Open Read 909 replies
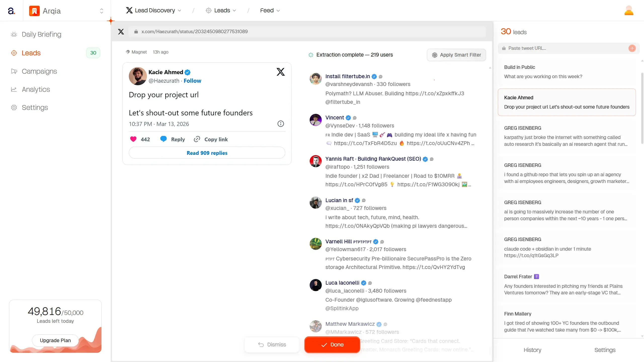The width and height of the screenshot is (644, 362). (x=207, y=153)
